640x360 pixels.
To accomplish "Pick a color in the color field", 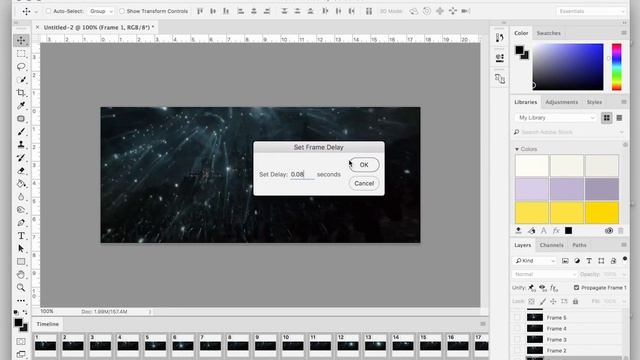I will (x=568, y=67).
